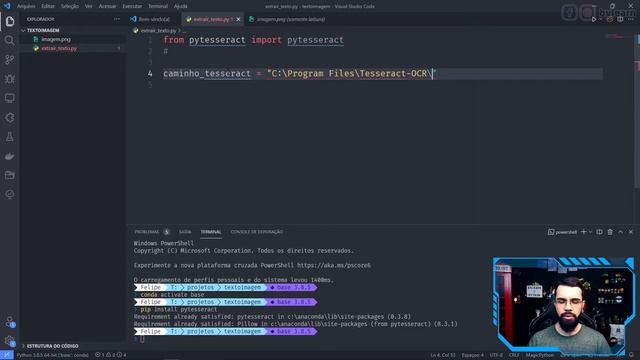Expand the Estrutura do Código outline section
Viewport: 640px width, 360px height.
50,346
